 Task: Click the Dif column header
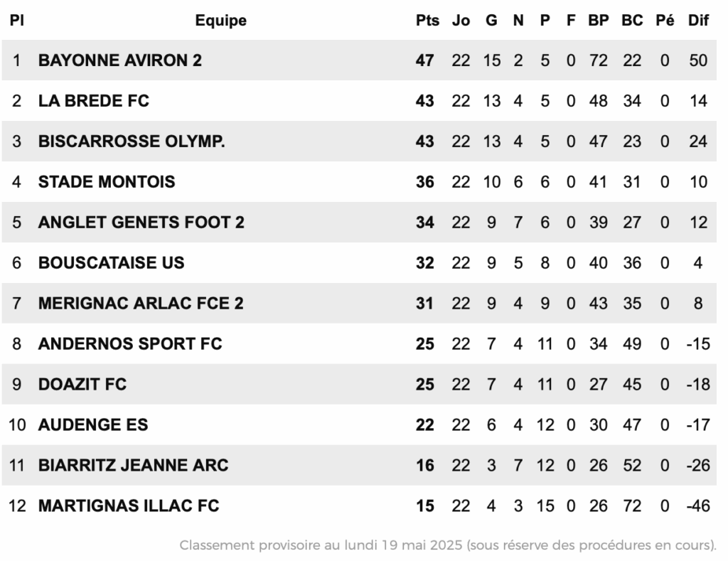(698, 20)
